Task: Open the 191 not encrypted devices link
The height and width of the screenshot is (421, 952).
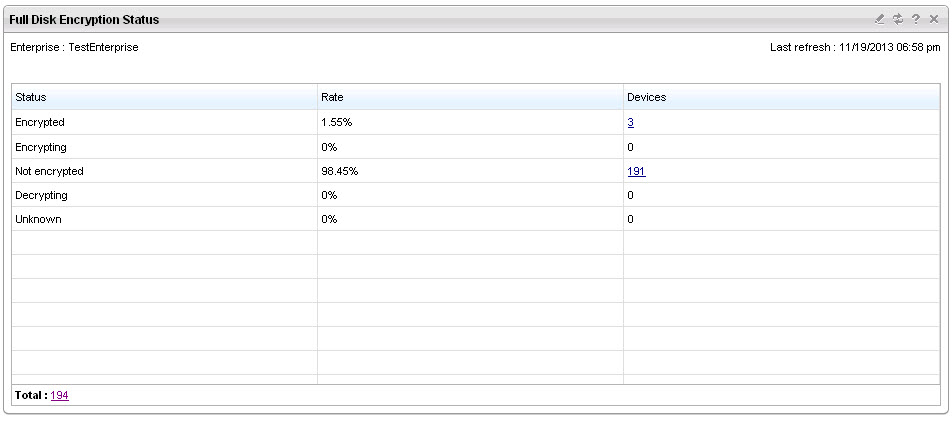Action: (636, 171)
